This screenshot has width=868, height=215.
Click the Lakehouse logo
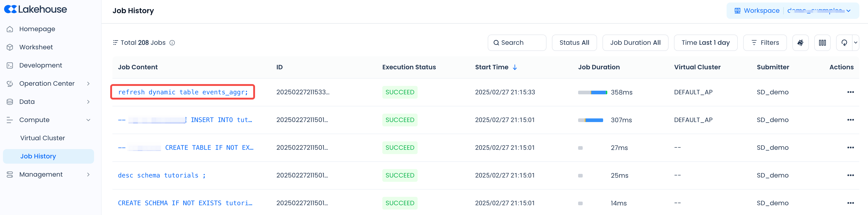pyautogui.click(x=35, y=9)
